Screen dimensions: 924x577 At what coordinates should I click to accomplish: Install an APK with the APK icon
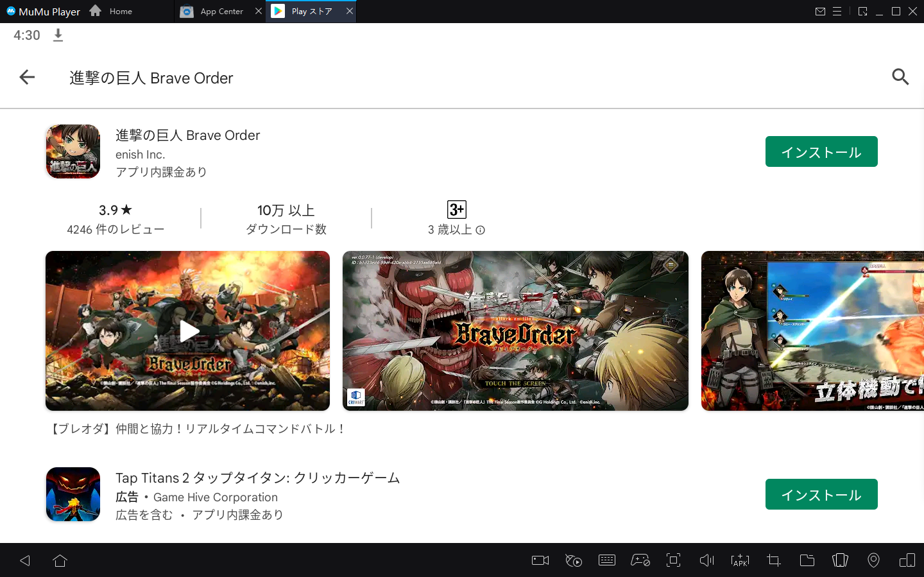pyautogui.click(x=740, y=560)
